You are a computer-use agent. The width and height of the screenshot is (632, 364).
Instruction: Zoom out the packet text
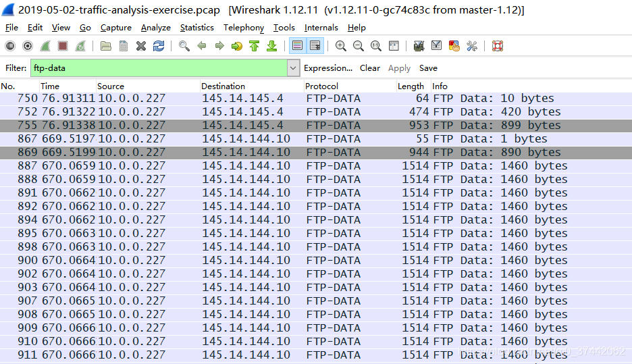click(x=358, y=46)
